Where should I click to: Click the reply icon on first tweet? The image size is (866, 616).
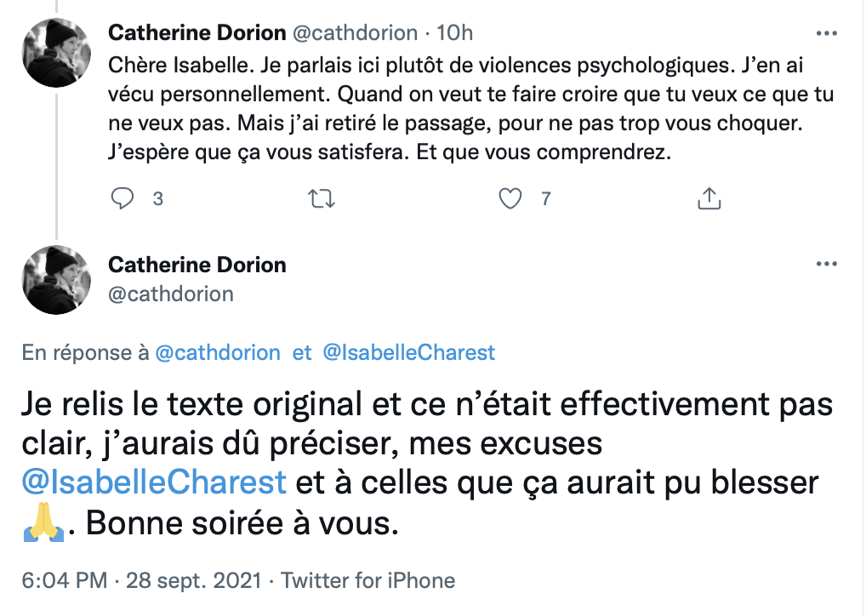pos(122,198)
